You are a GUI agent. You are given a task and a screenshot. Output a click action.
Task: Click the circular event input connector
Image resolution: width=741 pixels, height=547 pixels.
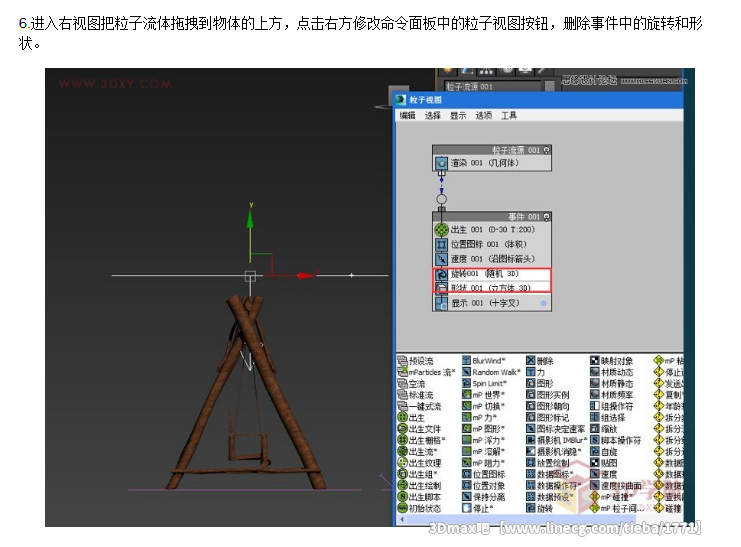click(x=441, y=199)
